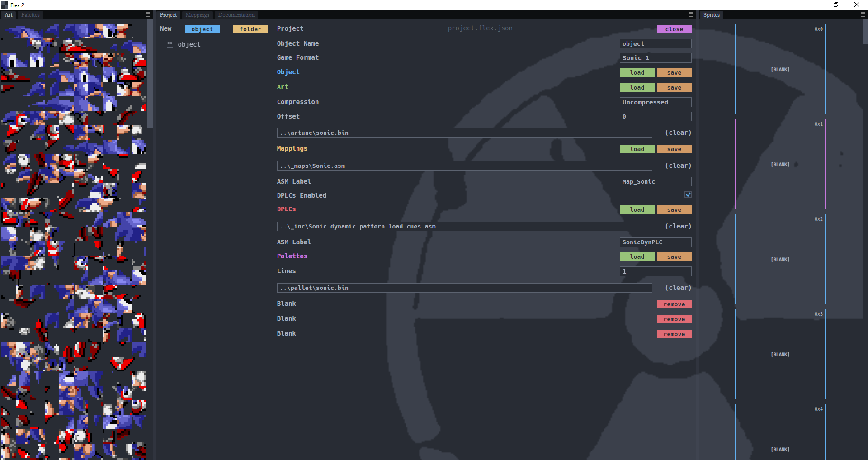This screenshot has width=868, height=460.
Task: Create a new folder with the folder button
Action: (x=250, y=29)
